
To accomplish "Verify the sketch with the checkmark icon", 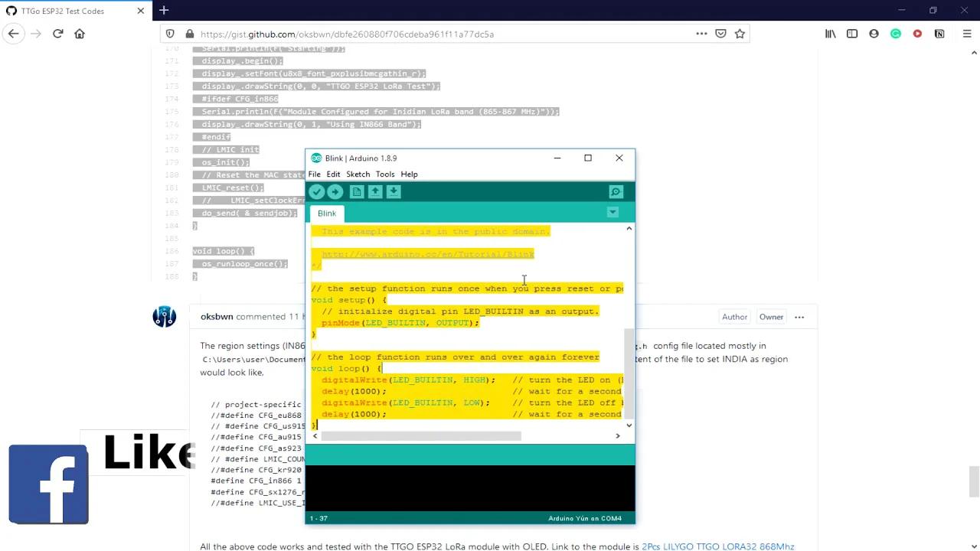I will [x=317, y=191].
